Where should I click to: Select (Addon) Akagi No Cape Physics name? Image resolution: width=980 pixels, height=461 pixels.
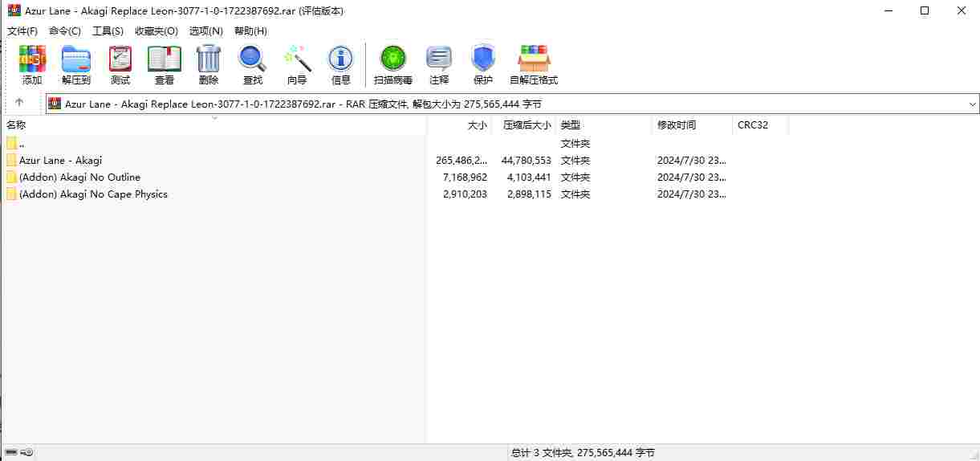coord(93,194)
